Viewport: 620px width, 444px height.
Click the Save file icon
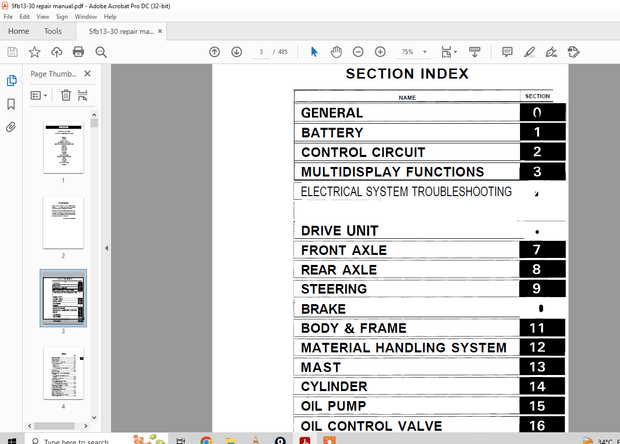coord(12,52)
